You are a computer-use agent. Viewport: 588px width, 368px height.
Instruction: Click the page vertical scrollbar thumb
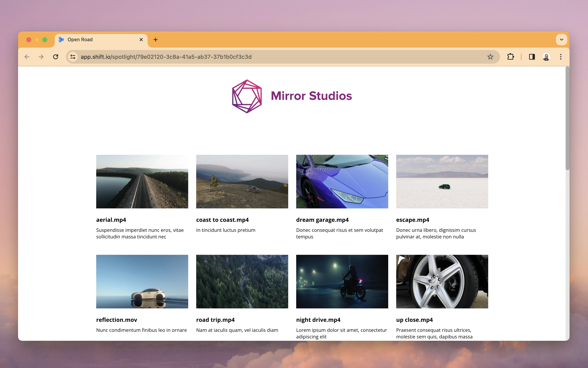click(x=567, y=119)
